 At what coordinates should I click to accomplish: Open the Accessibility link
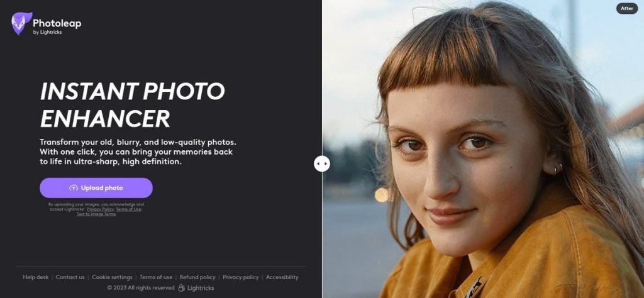coord(282,277)
